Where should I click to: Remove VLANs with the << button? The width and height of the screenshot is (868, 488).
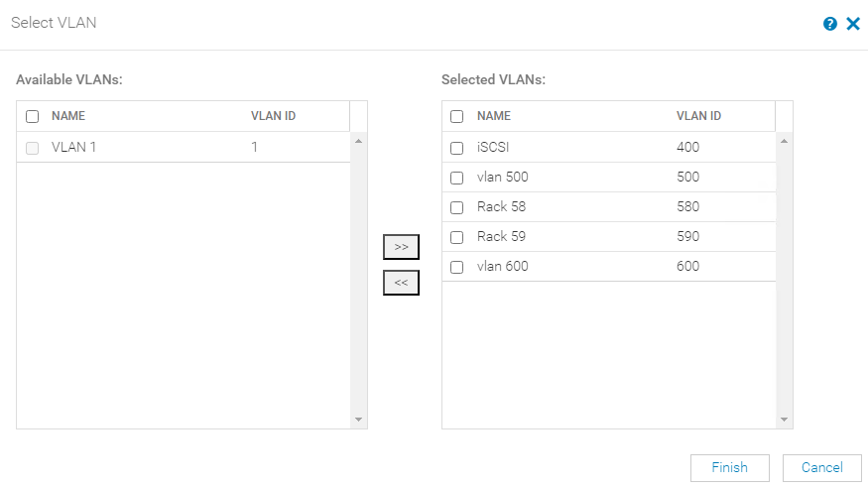point(401,283)
